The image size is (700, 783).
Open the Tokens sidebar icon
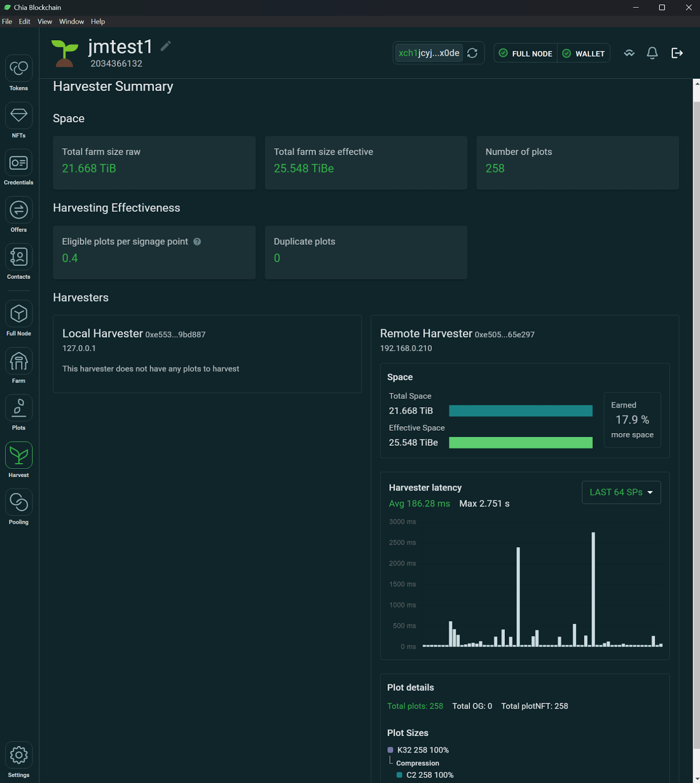click(19, 69)
